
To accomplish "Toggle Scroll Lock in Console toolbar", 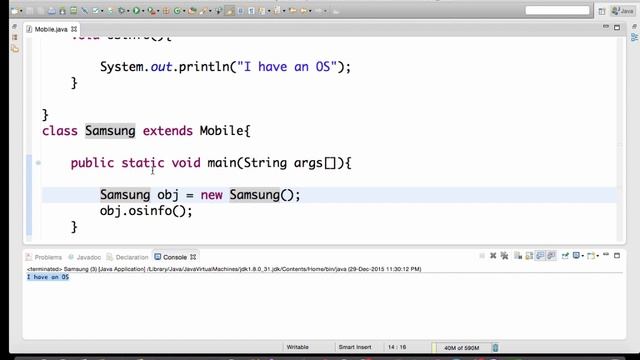I will point(529,256).
